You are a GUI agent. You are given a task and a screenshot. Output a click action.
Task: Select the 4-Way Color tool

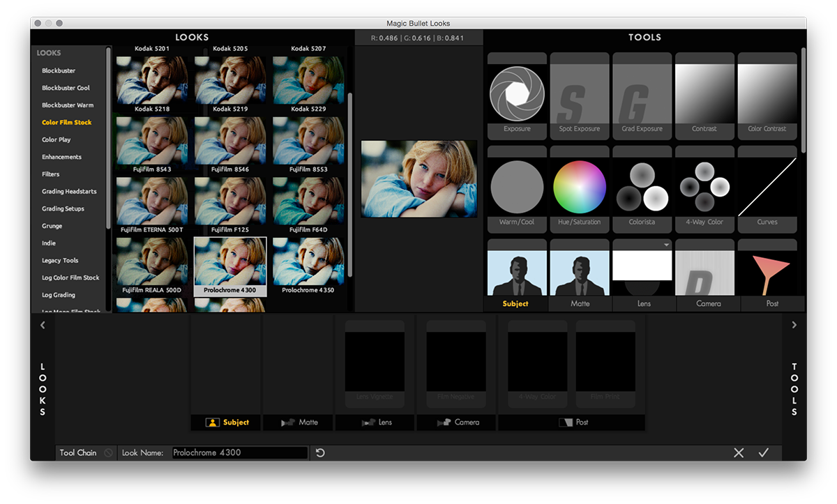click(x=704, y=186)
